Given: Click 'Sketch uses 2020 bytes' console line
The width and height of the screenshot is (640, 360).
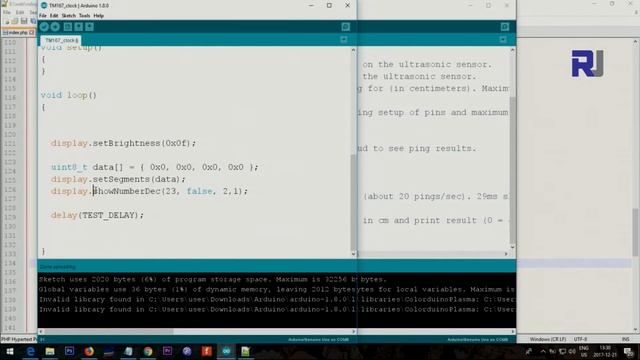Looking at the screenshot, I should (x=212, y=280).
